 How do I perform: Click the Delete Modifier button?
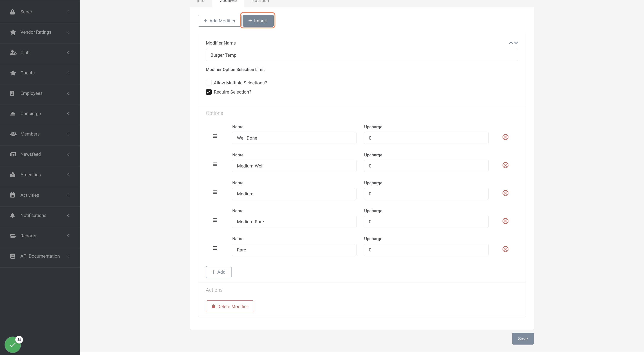[230, 306]
